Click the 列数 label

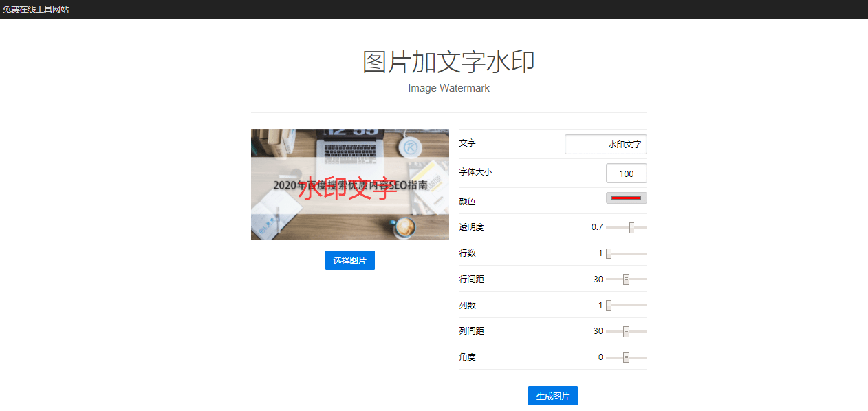(468, 305)
